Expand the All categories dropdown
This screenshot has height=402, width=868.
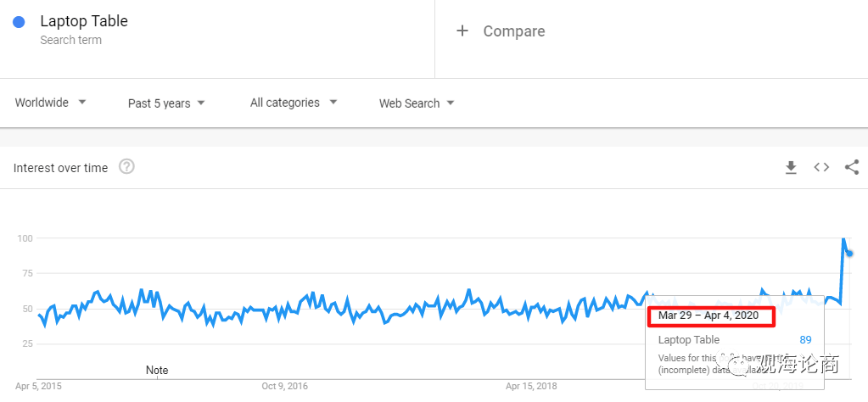click(x=294, y=103)
